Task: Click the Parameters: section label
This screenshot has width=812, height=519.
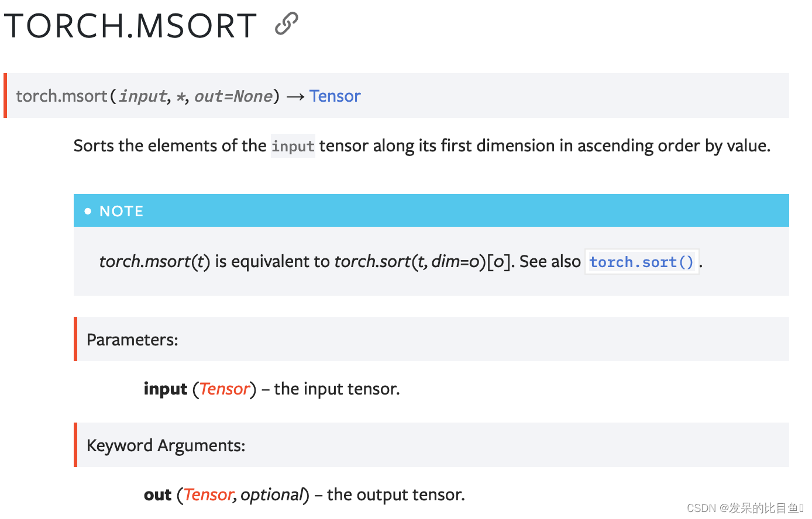Action: (132, 340)
